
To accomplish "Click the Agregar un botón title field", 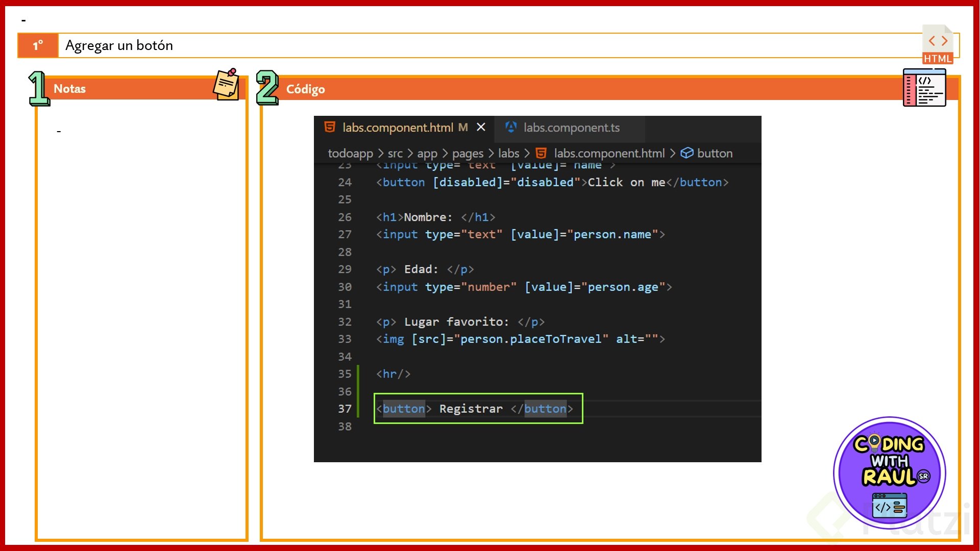I will (490, 45).
